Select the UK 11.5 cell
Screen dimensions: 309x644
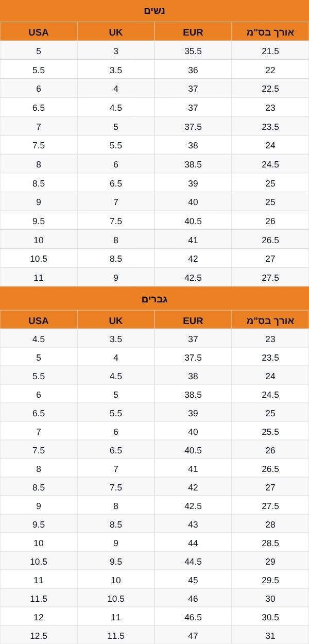pos(116,636)
